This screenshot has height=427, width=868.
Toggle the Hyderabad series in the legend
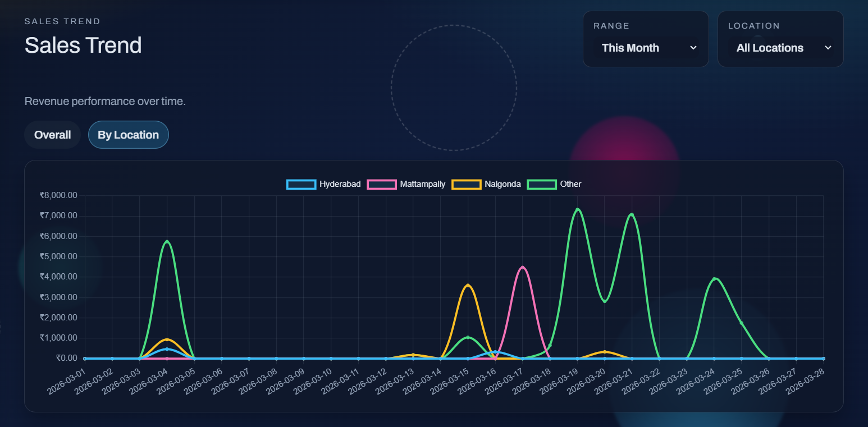coord(323,184)
